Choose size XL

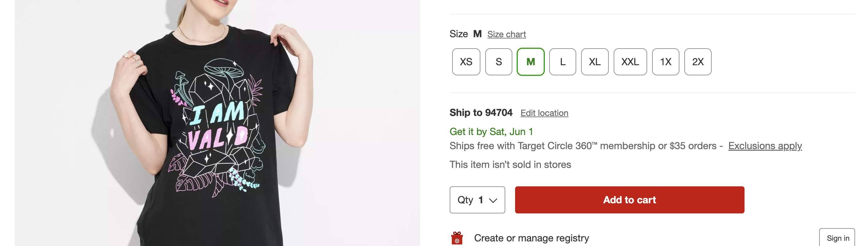pos(594,62)
